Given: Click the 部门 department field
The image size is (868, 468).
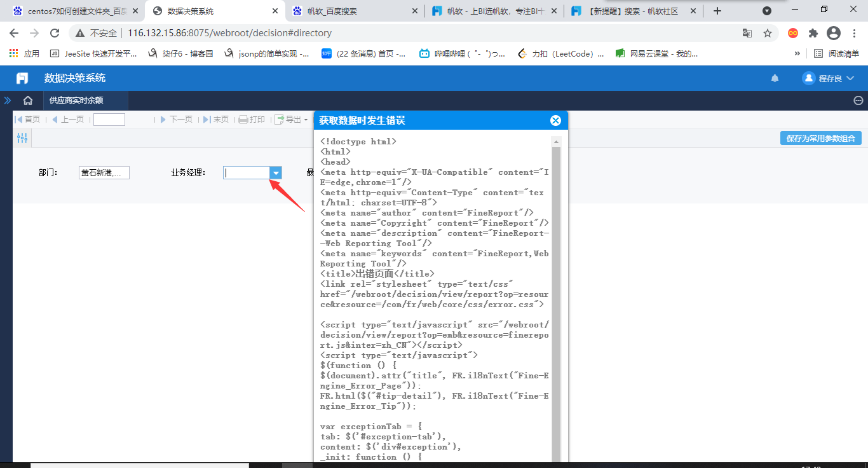Looking at the screenshot, I should tap(104, 172).
